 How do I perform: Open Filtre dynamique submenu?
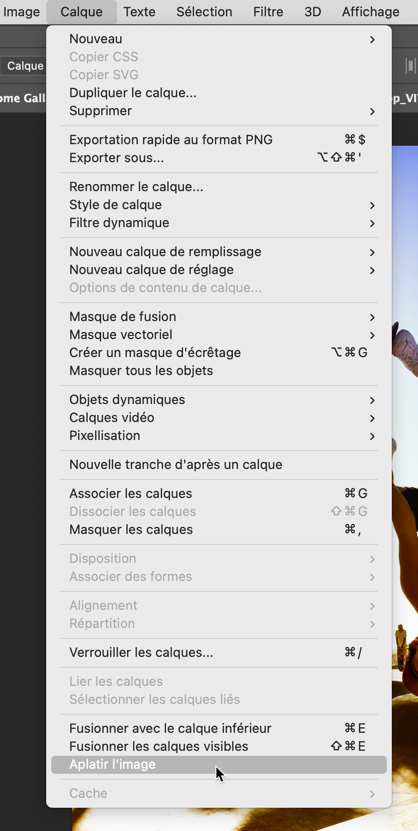(219, 223)
